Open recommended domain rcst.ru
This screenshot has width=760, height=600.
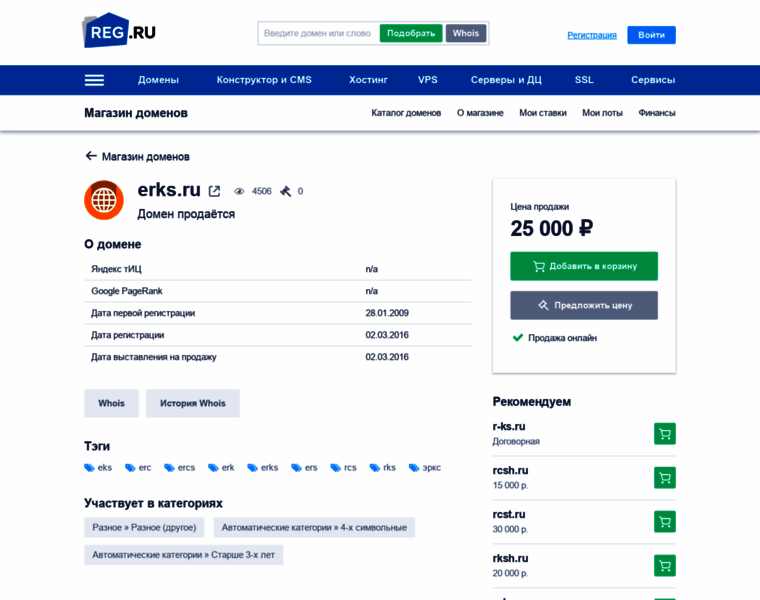click(x=509, y=515)
